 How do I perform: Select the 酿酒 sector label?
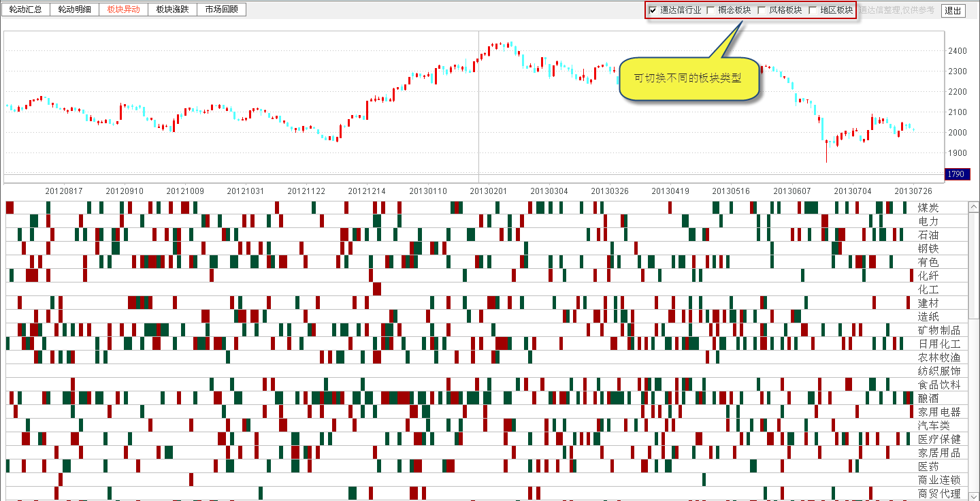coord(928,398)
